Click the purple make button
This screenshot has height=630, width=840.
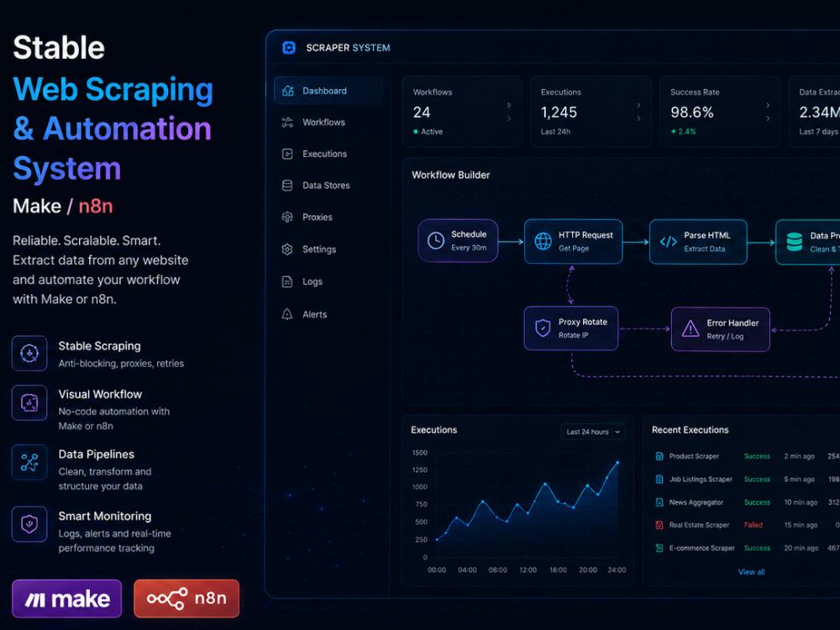coord(67,598)
